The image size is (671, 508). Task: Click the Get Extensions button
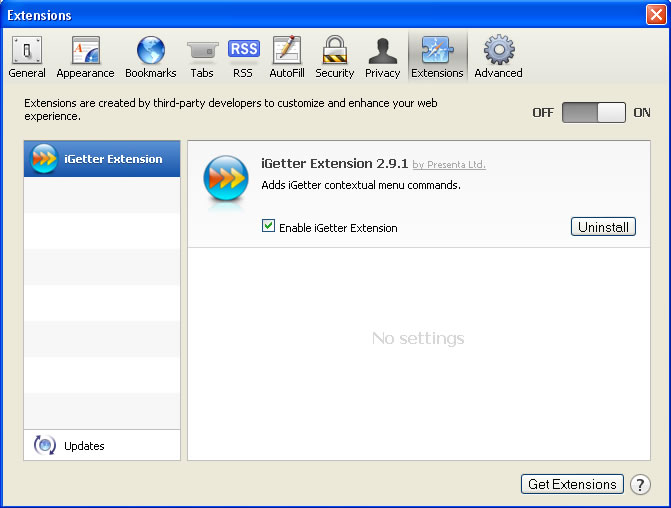pyautogui.click(x=572, y=484)
